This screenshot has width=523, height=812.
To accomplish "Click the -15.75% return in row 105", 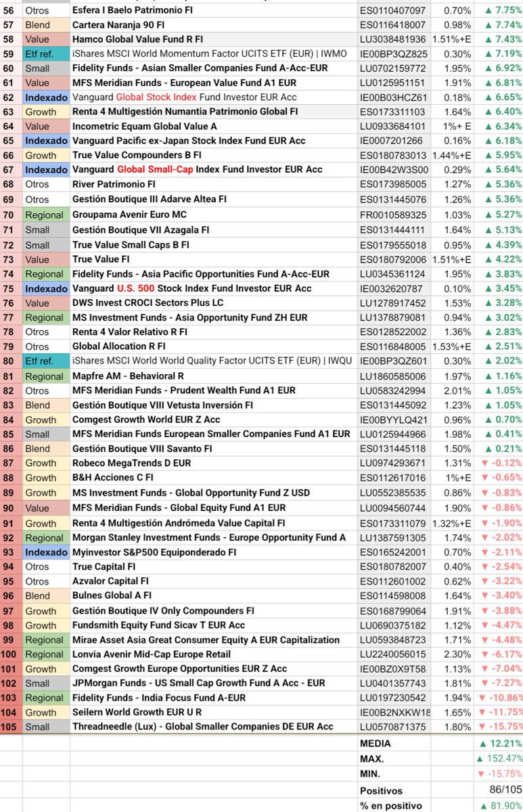I will (499, 727).
